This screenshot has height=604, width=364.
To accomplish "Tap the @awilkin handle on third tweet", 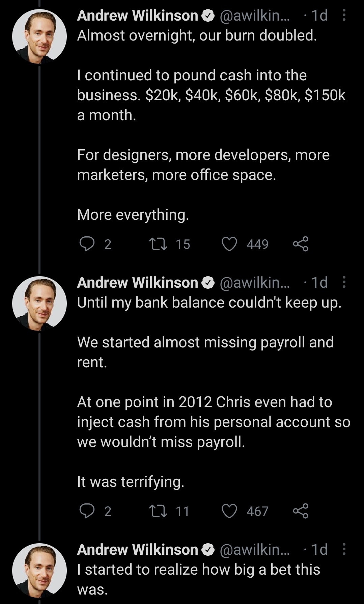I will [254, 550].
